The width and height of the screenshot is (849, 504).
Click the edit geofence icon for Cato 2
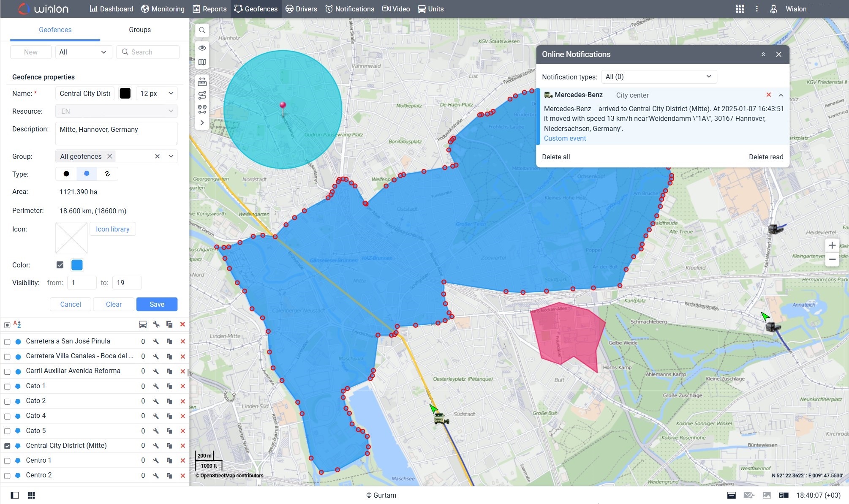pos(156,401)
